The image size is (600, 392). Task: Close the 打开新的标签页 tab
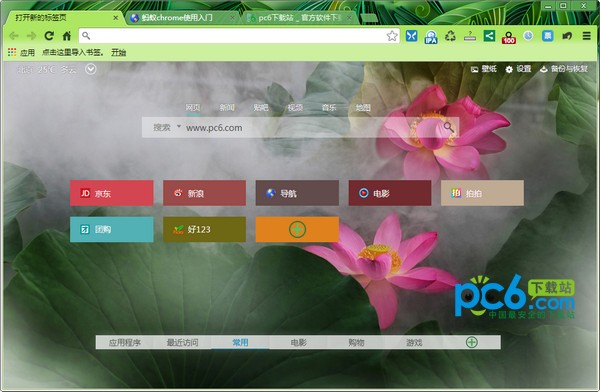(116, 18)
